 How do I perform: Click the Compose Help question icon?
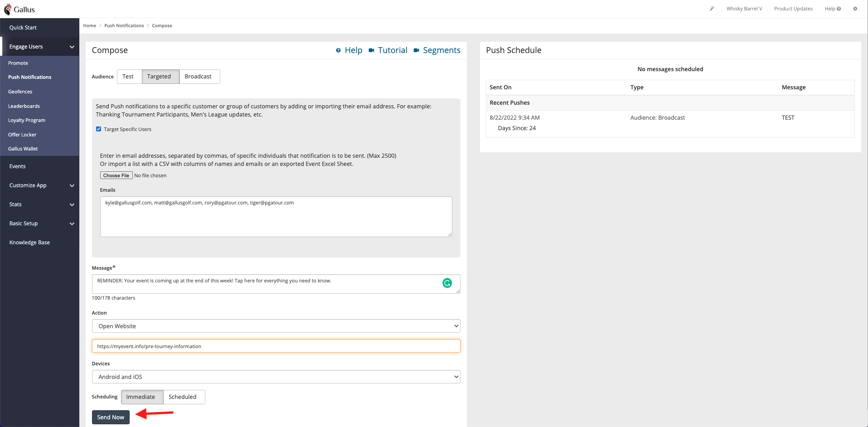[338, 50]
